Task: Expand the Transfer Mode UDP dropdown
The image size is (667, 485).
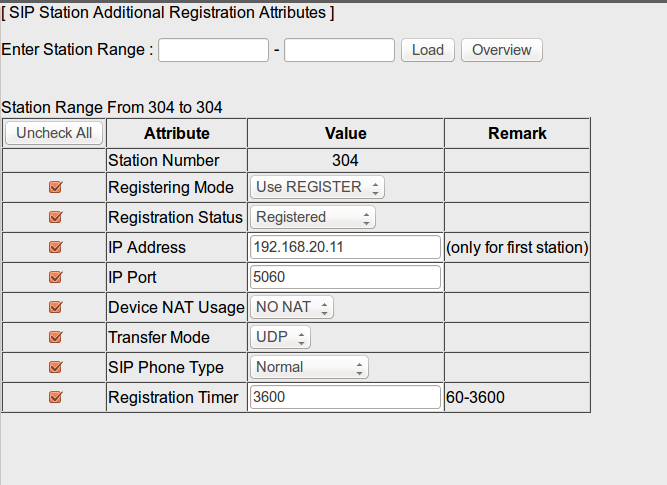Action: coord(279,337)
